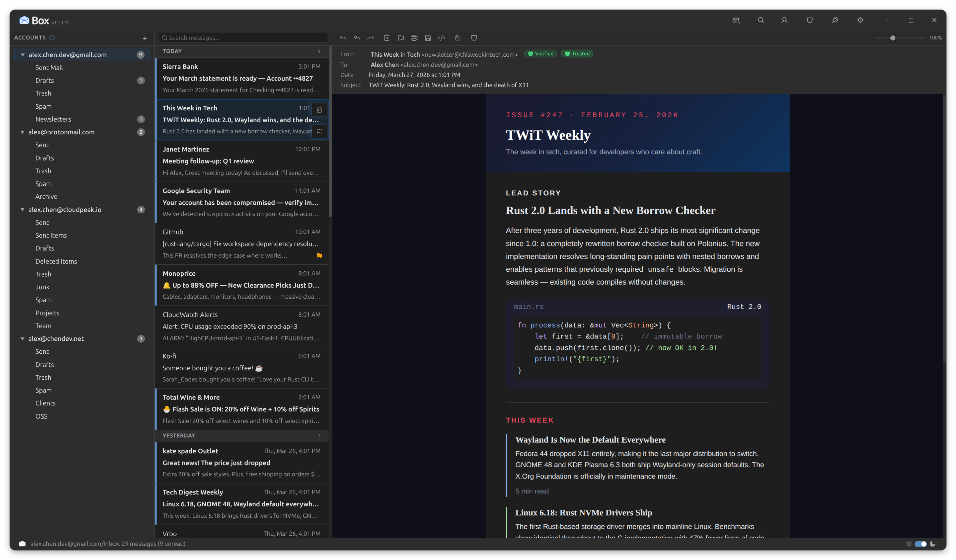Select the Reply icon above the email
This screenshot has height=560, width=956.
[x=343, y=38]
